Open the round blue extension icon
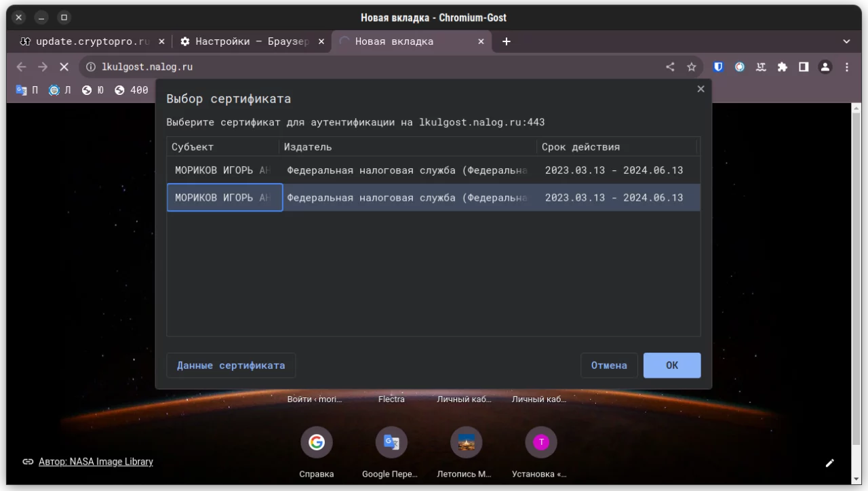Viewport: 868px width, 491px height. point(740,67)
